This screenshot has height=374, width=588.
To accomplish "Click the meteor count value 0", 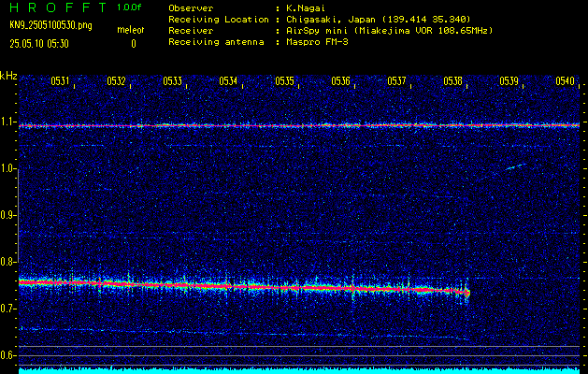I will point(134,44).
